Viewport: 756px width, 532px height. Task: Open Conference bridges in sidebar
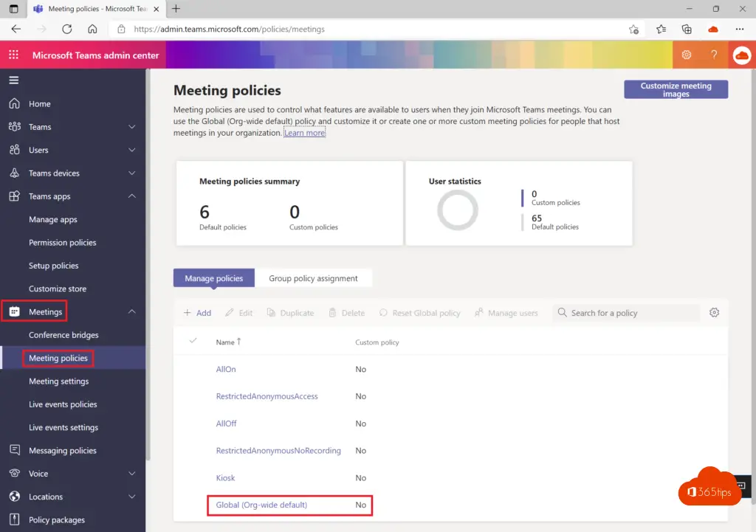pyautogui.click(x=63, y=335)
